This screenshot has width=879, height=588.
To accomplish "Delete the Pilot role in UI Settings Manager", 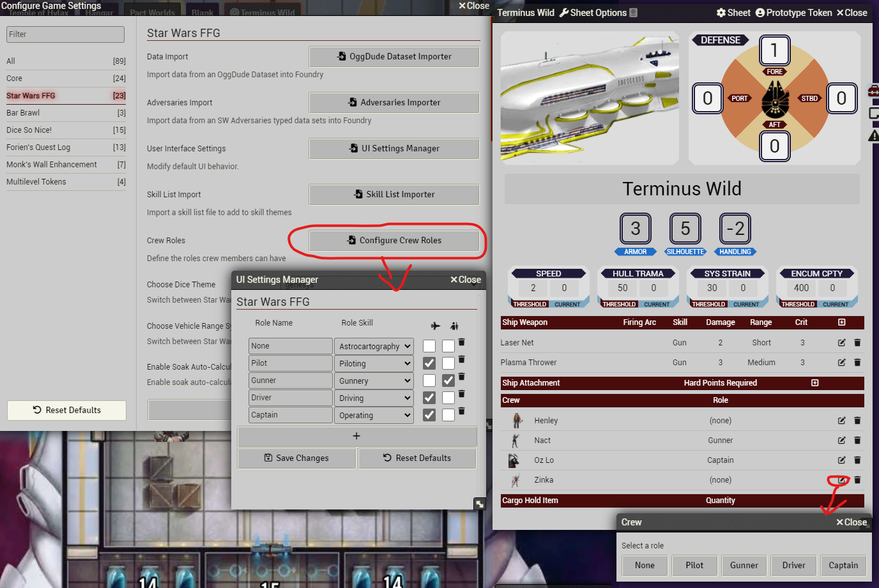I will point(461,363).
